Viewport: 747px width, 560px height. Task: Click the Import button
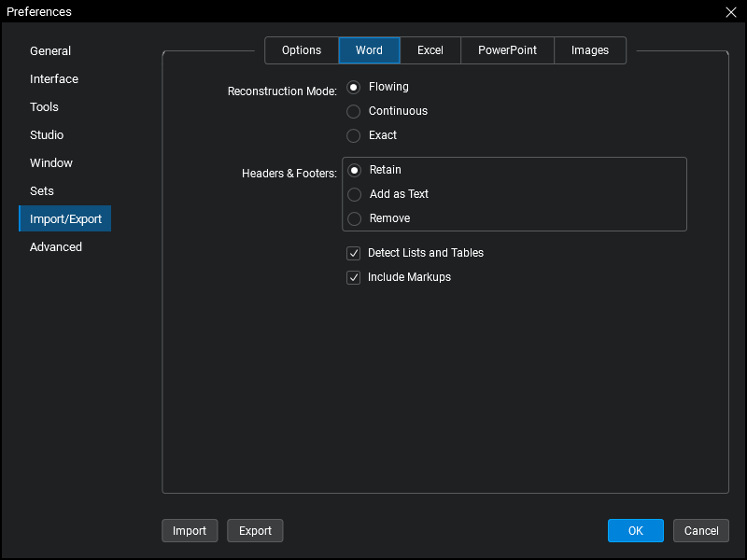pyautogui.click(x=190, y=531)
